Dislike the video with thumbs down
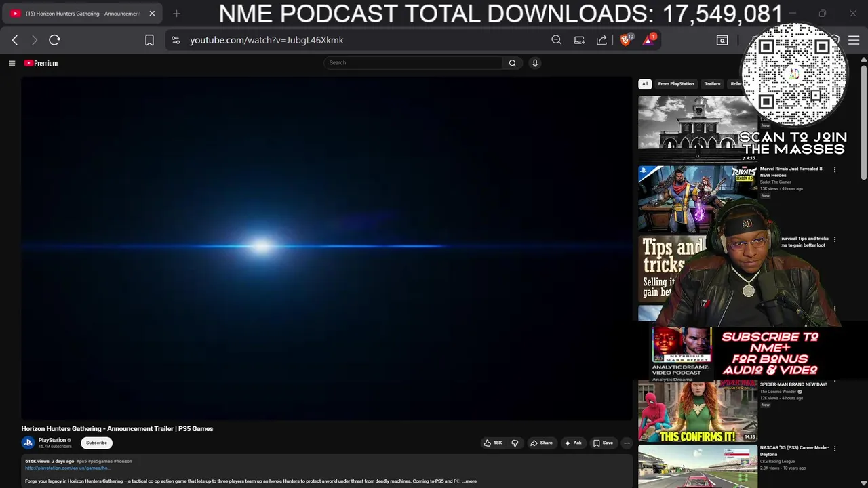This screenshot has width=868, height=488. tap(515, 443)
